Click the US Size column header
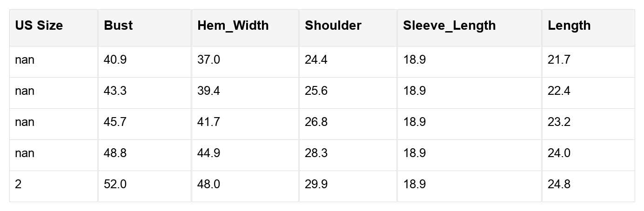The width and height of the screenshot is (644, 211). coord(39,26)
